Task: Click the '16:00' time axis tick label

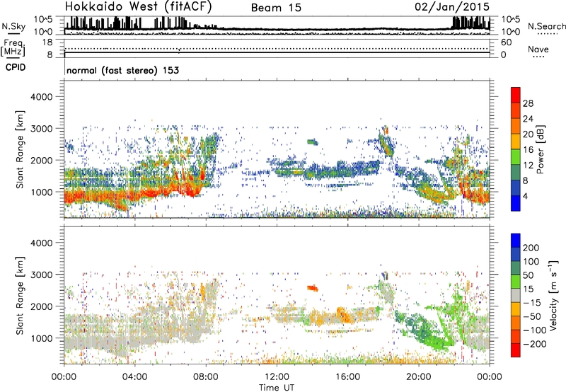Action: click(x=347, y=377)
